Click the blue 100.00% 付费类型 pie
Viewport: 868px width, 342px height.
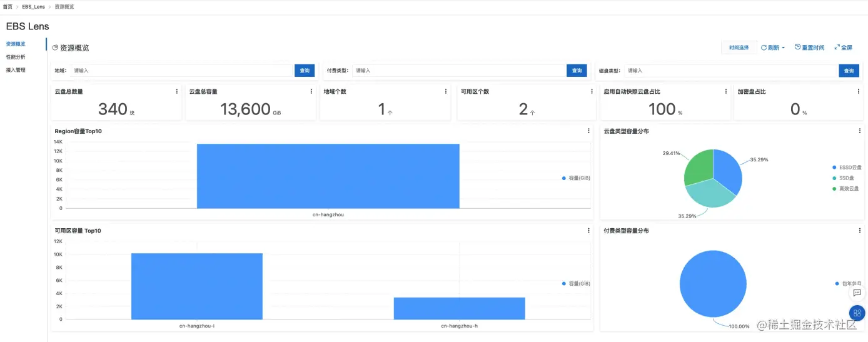pos(713,284)
